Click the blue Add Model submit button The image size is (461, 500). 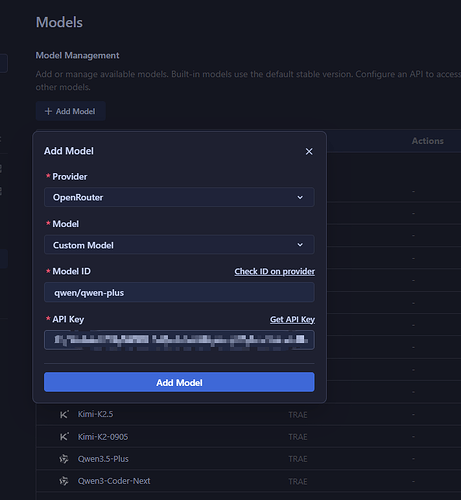click(x=179, y=382)
